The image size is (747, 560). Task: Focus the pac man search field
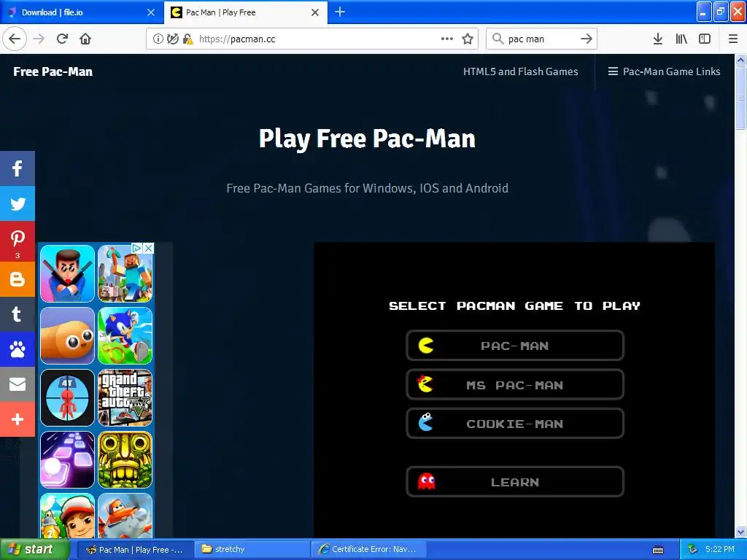[x=541, y=39]
